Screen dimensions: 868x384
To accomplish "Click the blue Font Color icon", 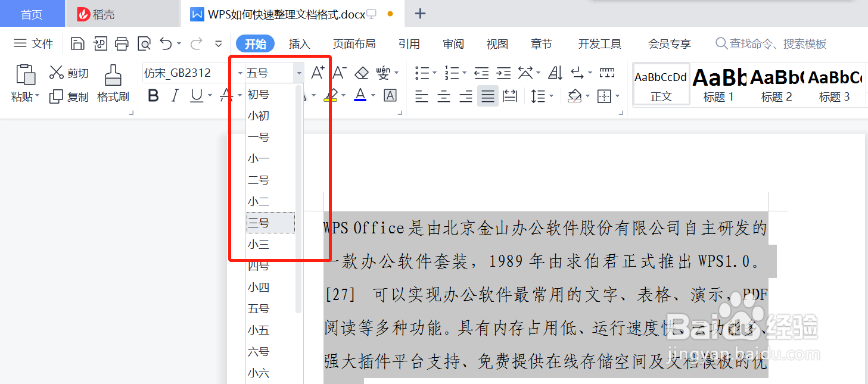I will click(360, 96).
